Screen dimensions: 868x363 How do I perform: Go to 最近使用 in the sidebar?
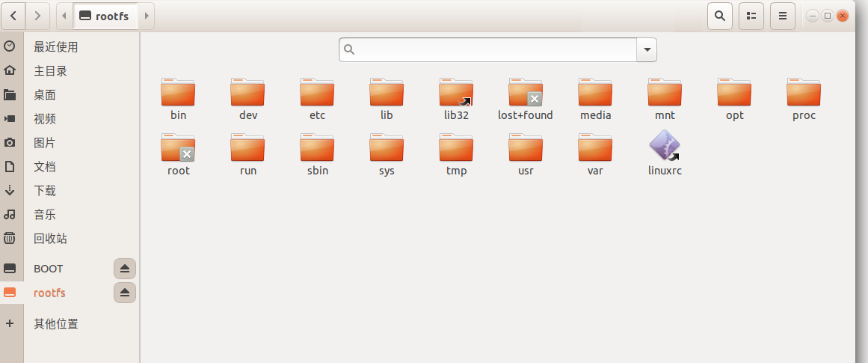(x=55, y=47)
